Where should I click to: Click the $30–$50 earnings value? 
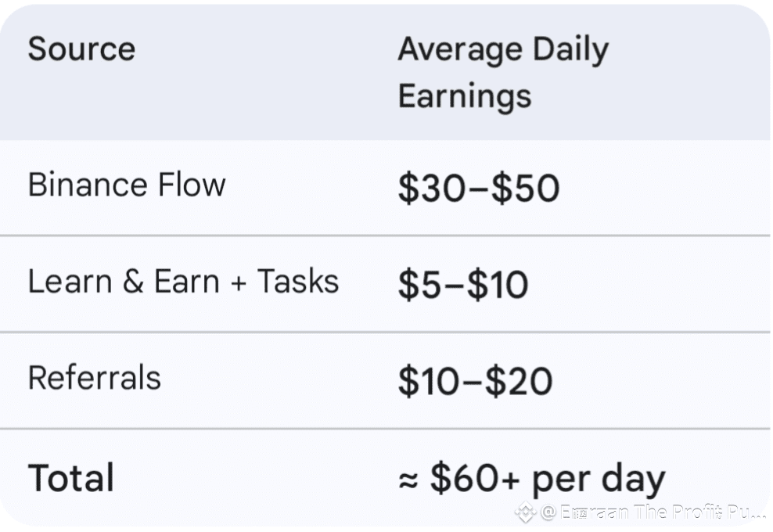coord(478,189)
